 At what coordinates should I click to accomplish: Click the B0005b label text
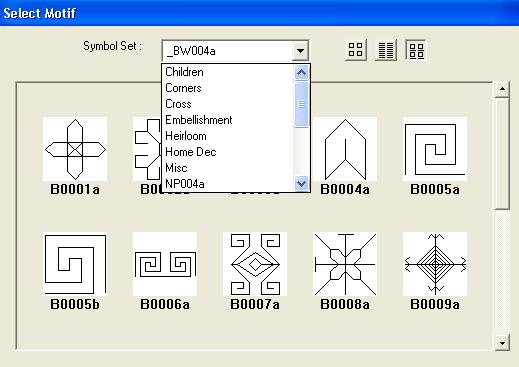(75, 304)
